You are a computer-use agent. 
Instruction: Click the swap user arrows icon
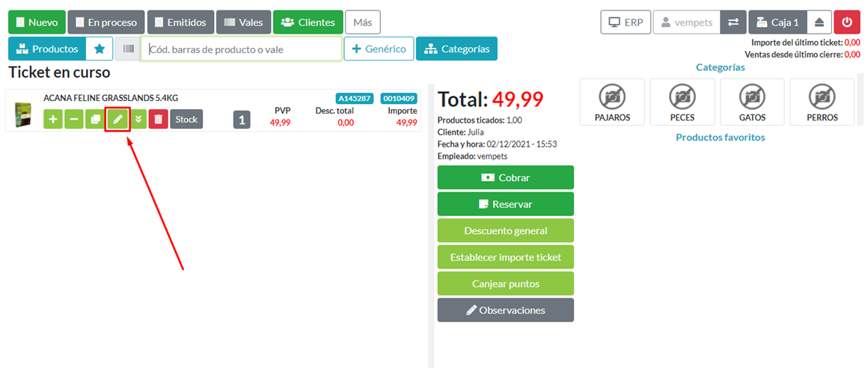(x=733, y=22)
